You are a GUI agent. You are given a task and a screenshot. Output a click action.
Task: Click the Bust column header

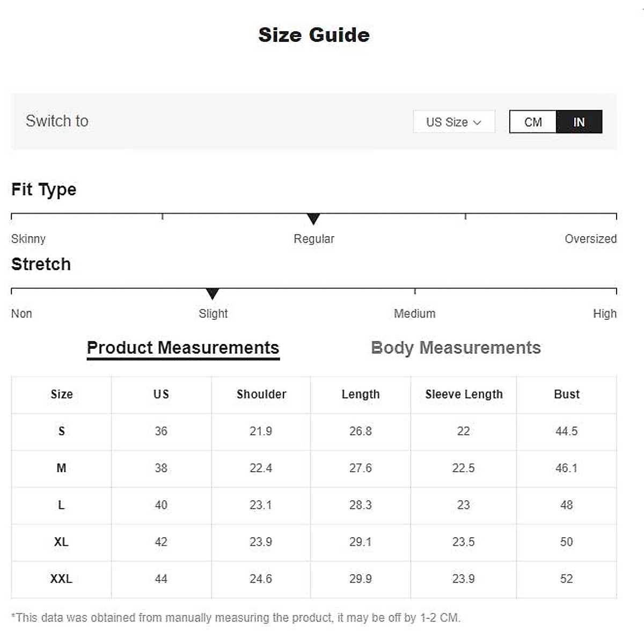pyautogui.click(x=567, y=394)
